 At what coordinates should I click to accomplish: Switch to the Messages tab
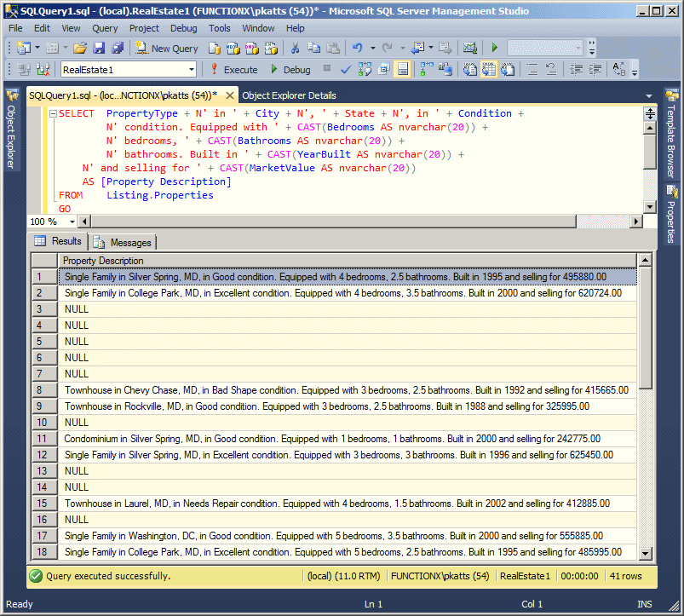tap(123, 243)
